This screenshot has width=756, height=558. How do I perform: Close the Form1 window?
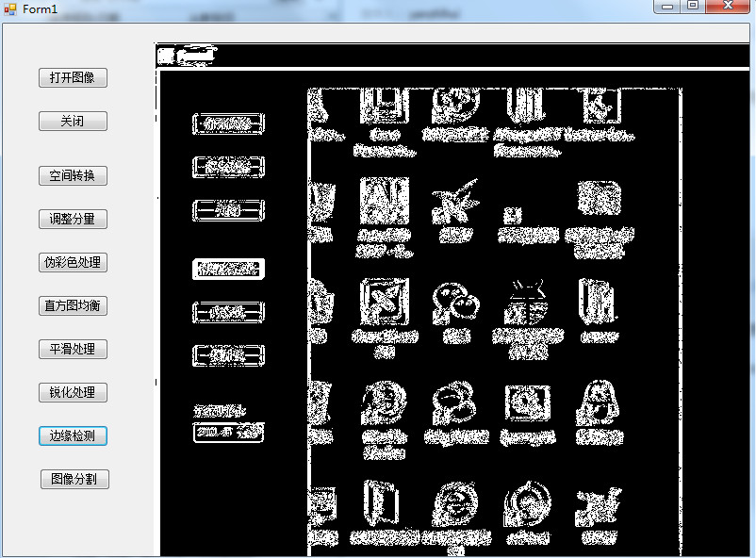tap(728, 7)
